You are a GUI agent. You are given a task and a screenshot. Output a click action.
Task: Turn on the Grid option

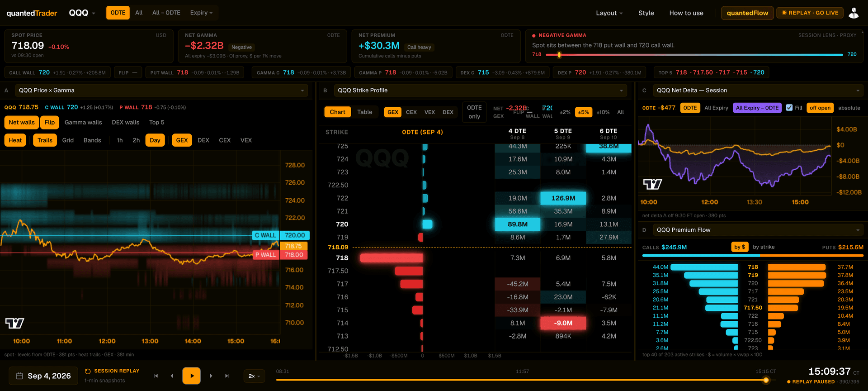68,140
